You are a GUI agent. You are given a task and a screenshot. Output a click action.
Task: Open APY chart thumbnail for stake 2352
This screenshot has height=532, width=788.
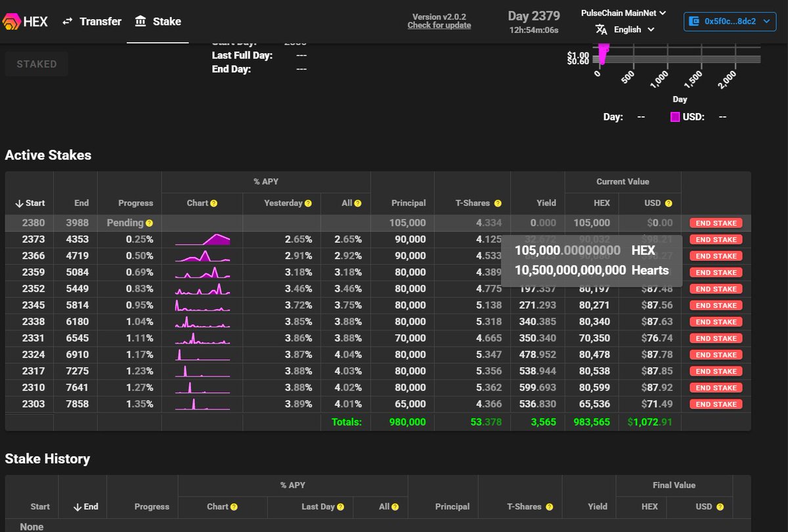(202, 289)
